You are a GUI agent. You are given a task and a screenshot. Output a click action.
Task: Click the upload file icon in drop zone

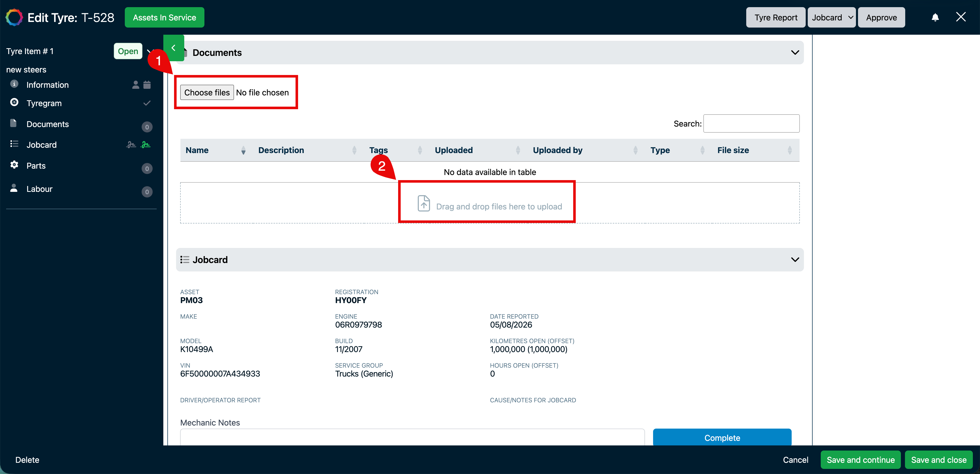424,204
